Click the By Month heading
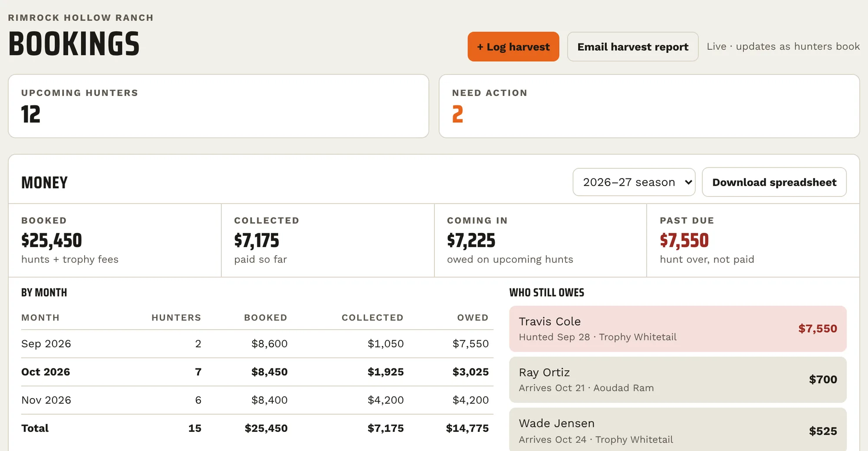The height and width of the screenshot is (451, 868). pos(44,293)
